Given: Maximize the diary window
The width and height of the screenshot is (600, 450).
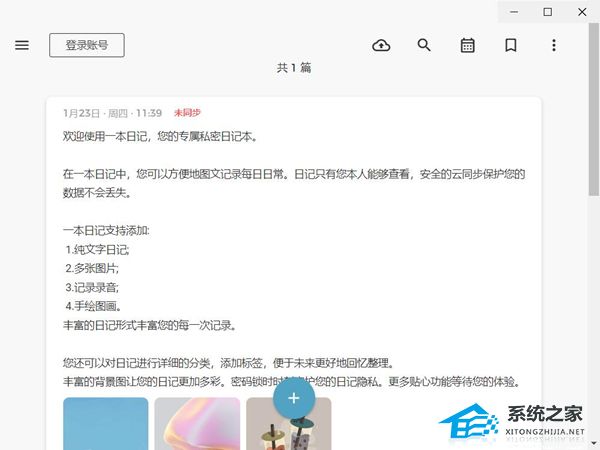Looking at the screenshot, I should (x=548, y=12).
